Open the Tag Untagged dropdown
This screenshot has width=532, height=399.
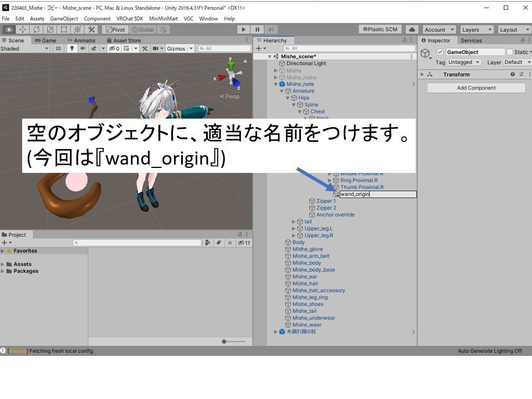tap(464, 62)
